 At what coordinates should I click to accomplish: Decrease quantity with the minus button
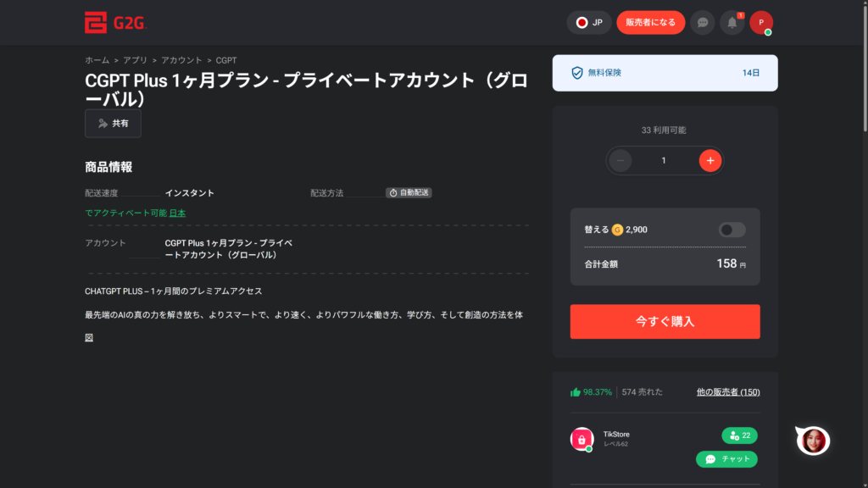[x=620, y=160]
